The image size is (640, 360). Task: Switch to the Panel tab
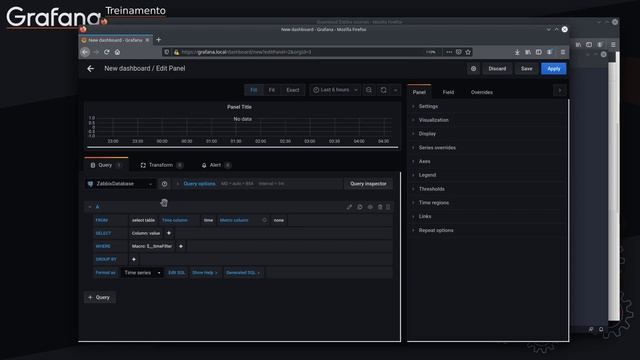419,92
